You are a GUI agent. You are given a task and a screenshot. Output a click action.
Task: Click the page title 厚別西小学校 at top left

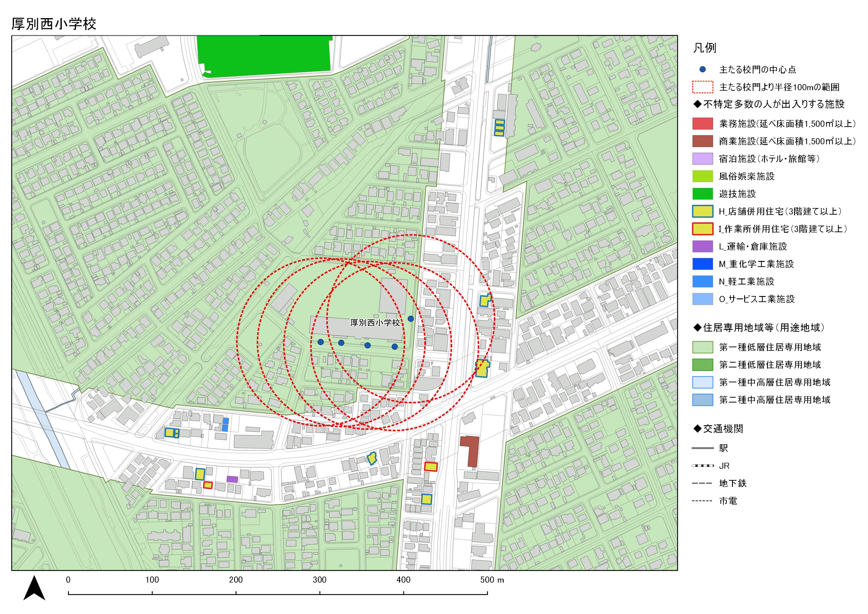coord(54,24)
